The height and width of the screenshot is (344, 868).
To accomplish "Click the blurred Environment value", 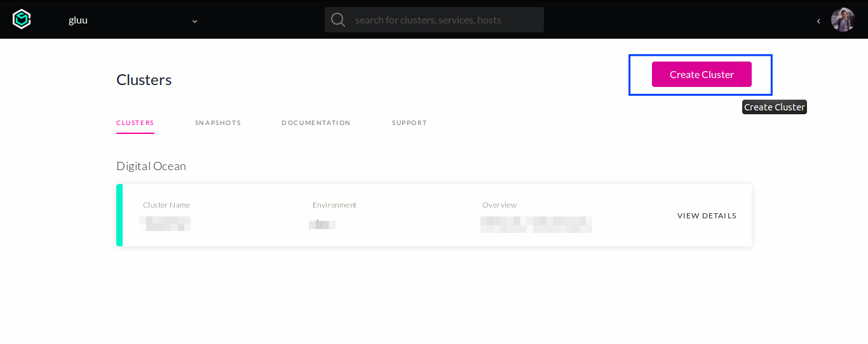I will [323, 224].
